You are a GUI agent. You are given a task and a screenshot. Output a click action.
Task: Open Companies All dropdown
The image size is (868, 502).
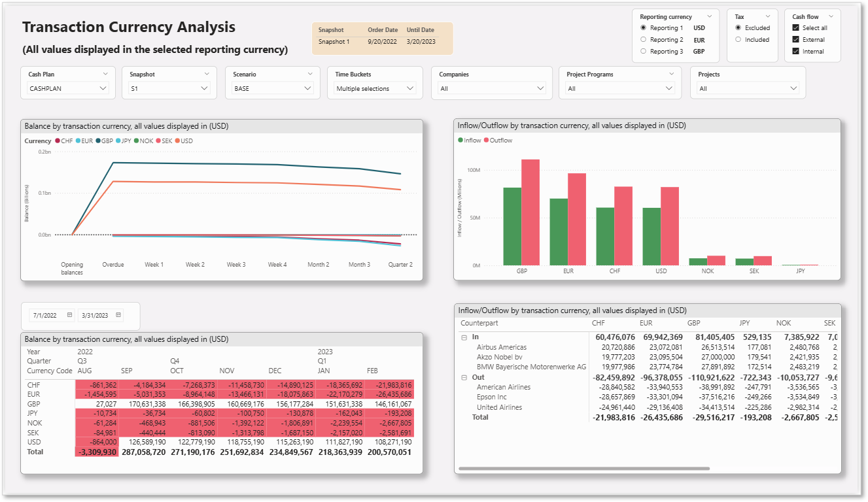pos(492,88)
